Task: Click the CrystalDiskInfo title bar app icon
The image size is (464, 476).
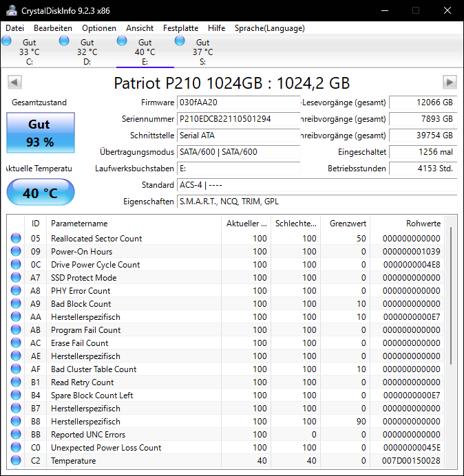Action: 11,10
